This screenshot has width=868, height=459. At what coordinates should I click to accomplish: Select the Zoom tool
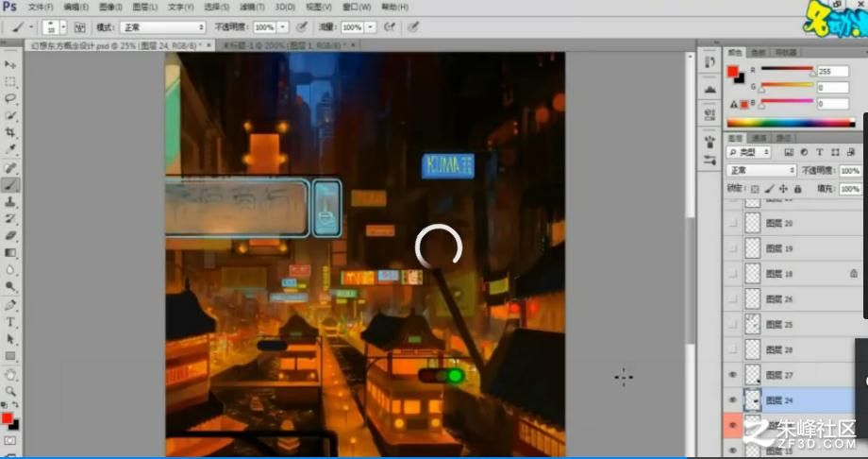[x=10, y=391]
